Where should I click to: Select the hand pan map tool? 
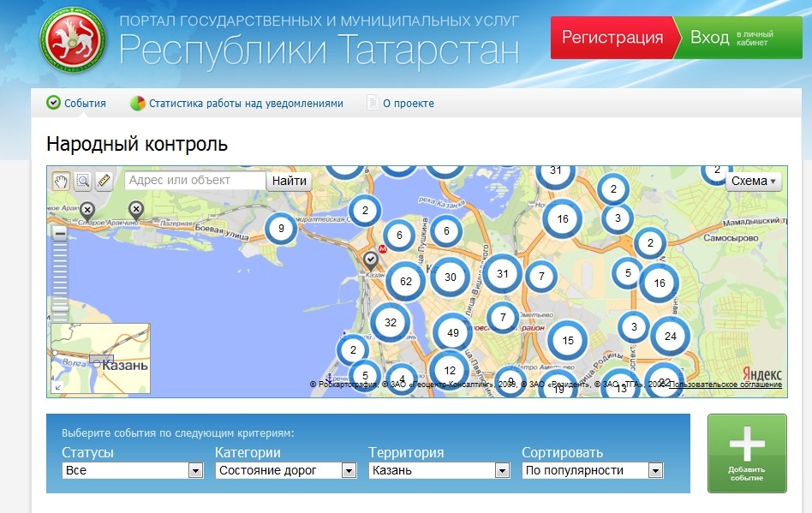click(61, 181)
